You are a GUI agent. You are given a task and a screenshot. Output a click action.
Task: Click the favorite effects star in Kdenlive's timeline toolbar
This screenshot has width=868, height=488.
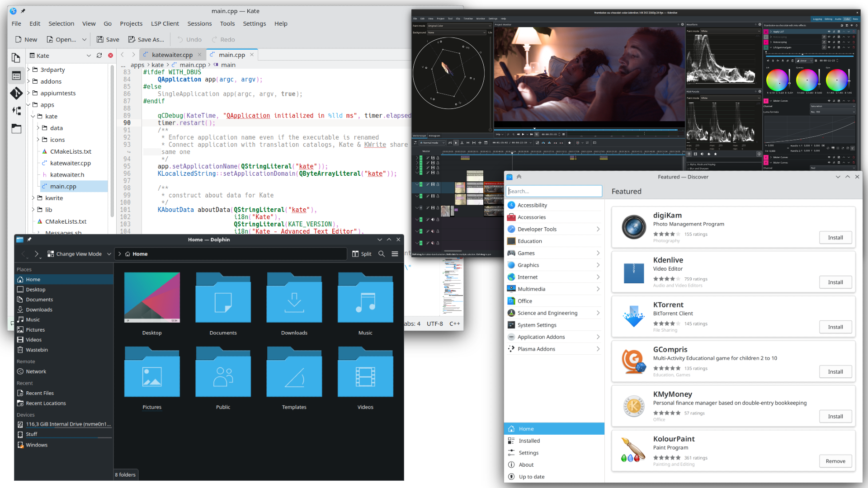coord(570,143)
